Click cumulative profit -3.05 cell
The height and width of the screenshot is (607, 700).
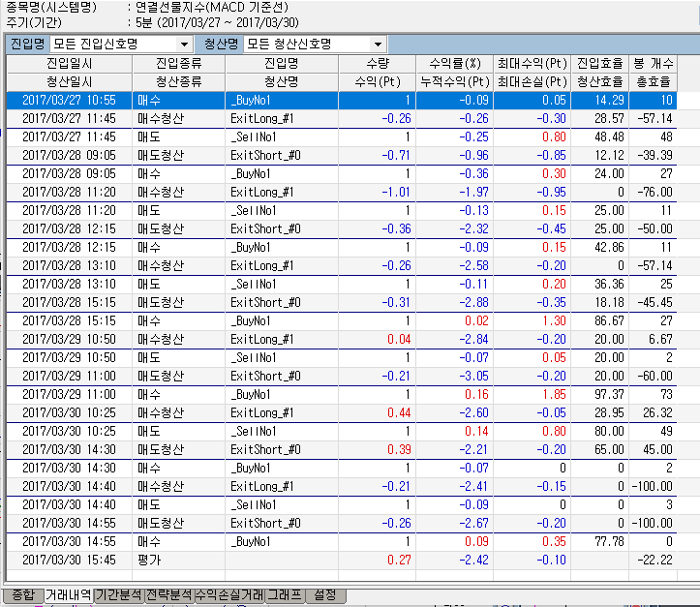coord(454,377)
